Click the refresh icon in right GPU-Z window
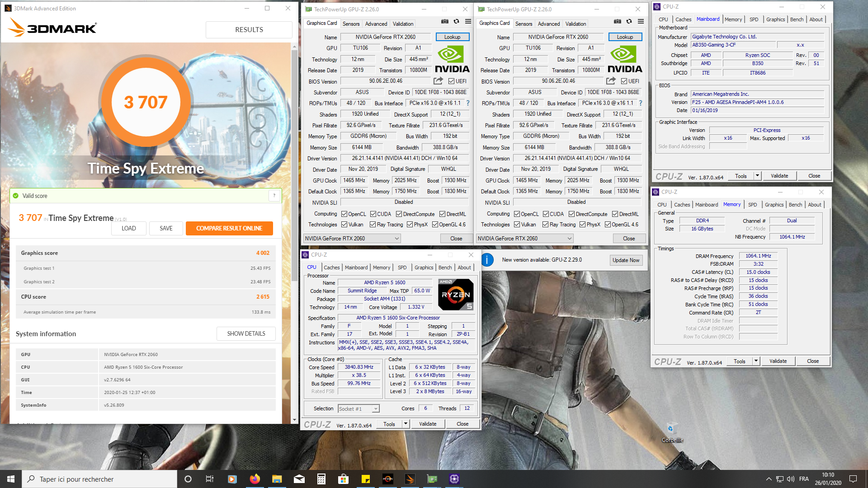Image resolution: width=868 pixels, height=488 pixels. pos(629,21)
